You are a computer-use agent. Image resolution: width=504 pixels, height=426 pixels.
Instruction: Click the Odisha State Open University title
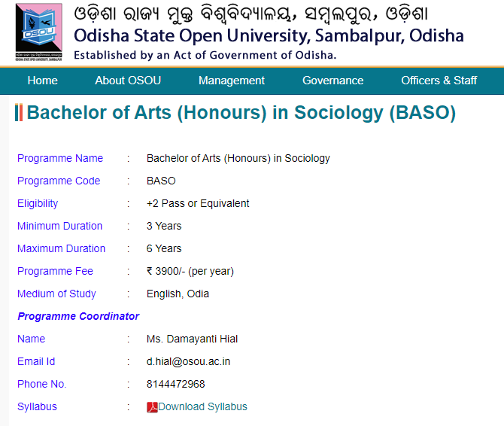tap(269, 35)
